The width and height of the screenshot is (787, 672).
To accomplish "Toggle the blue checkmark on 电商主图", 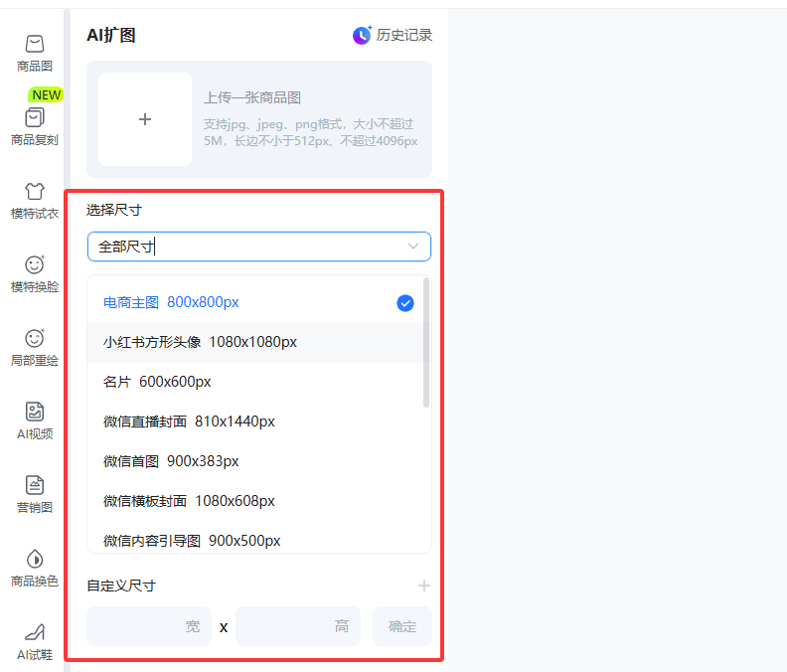I will tap(405, 303).
